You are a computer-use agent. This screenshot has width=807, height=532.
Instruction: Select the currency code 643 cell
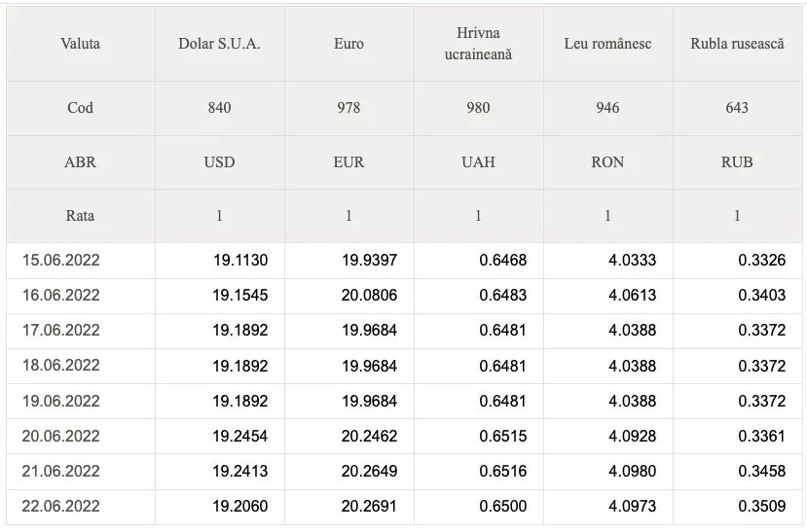[x=737, y=108]
